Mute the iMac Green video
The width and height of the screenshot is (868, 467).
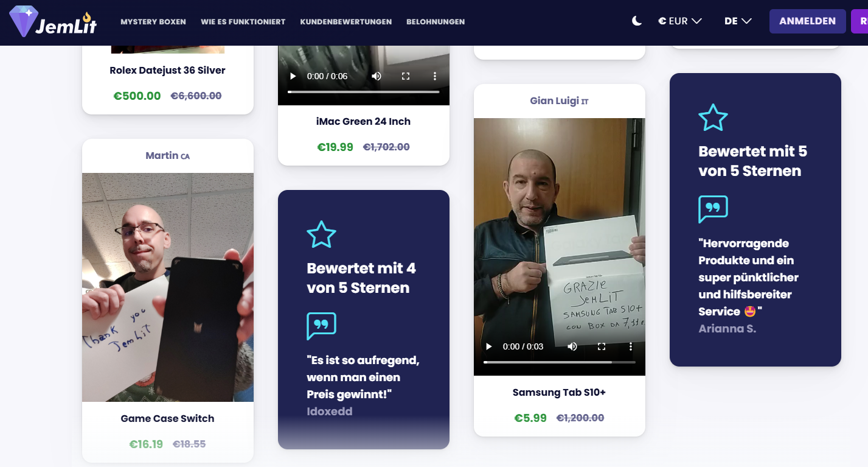pyautogui.click(x=377, y=76)
